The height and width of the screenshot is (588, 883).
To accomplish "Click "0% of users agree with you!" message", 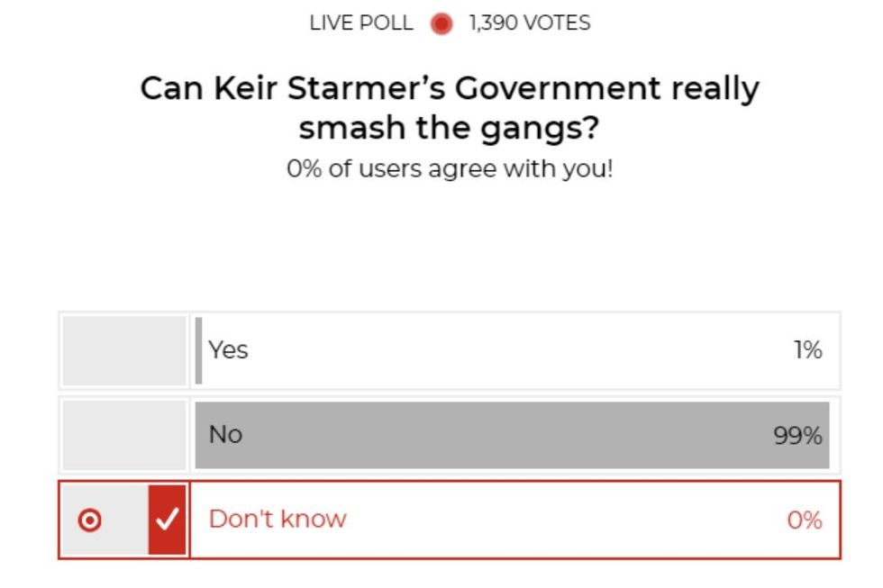I will click(x=450, y=169).
